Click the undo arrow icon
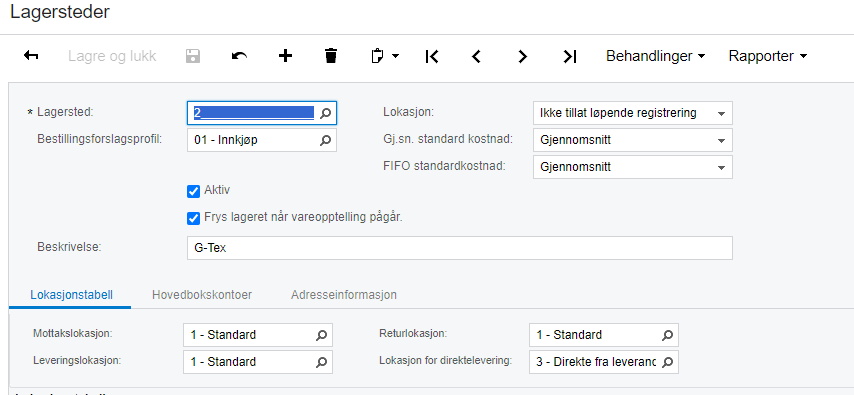The width and height of the screenshot is (854, 395). click(x=239, y=56)
